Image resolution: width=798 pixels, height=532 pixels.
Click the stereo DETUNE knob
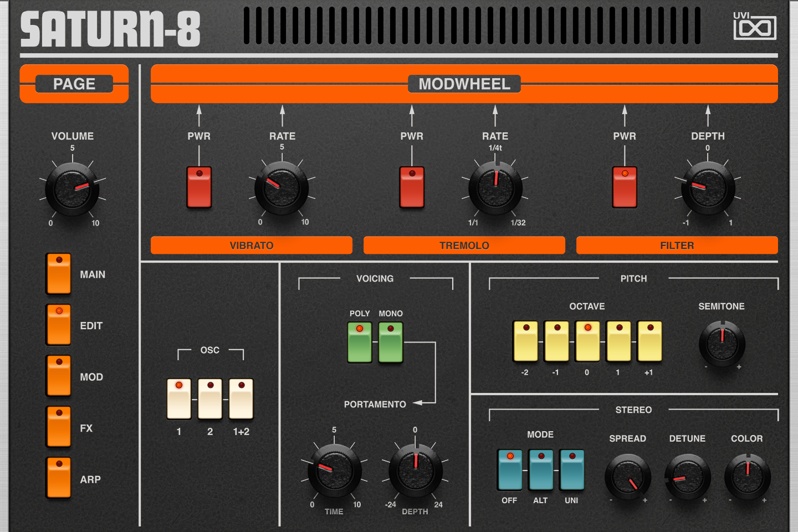click(688, 477)
